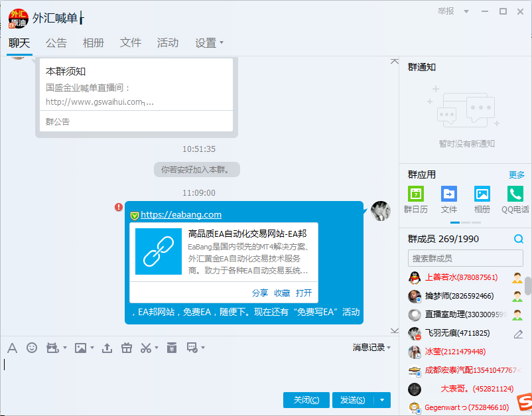Click the send image icon
This screenshot has width=532, height=416.
click(80, 348)
